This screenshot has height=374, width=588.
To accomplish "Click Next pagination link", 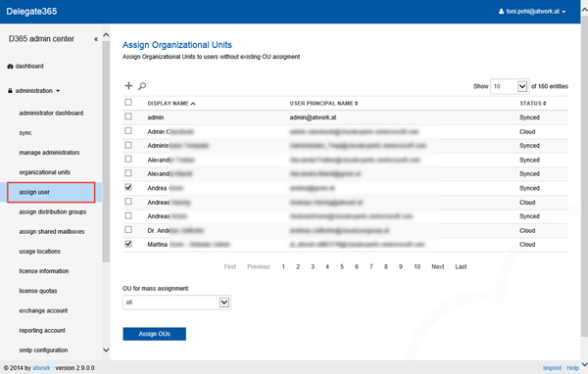I will pos(438,267).
